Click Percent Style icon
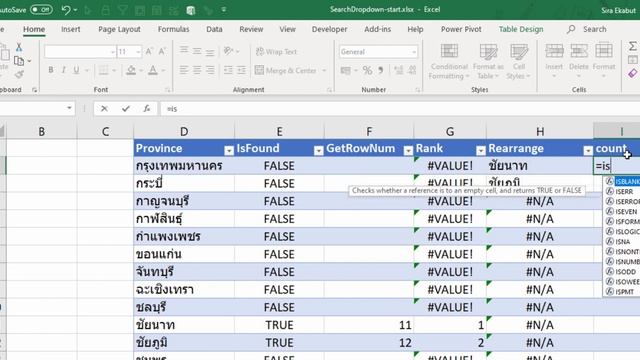This screenshot has height=360, width=640. click(367, 71)
